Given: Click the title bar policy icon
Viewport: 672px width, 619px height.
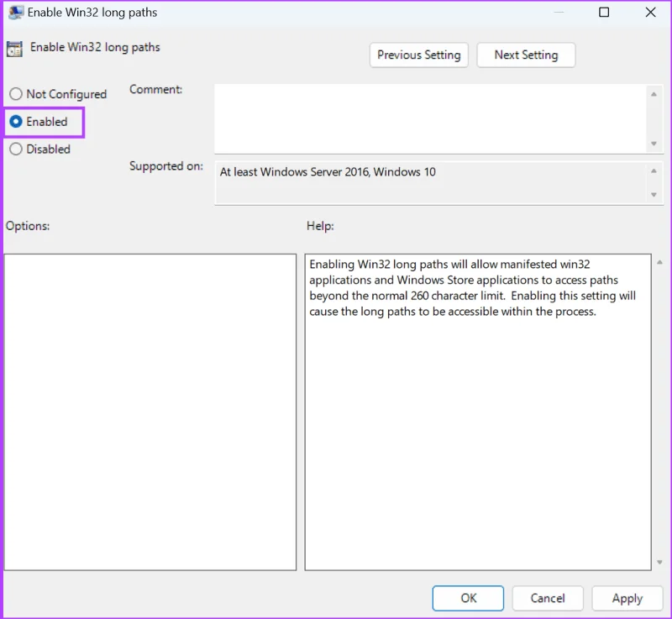Looking at the screenshot, I should click(x=16, y=13).
